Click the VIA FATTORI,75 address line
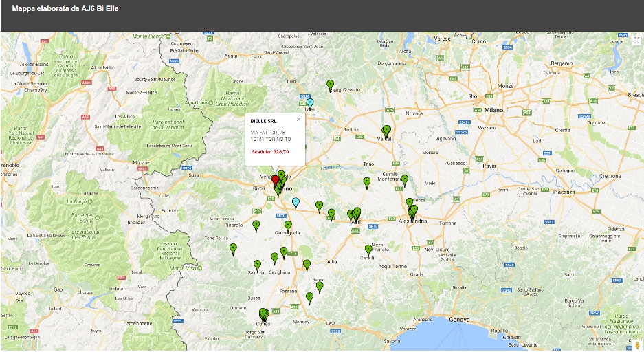Viewport: 644px width, 352px height. 268,133
